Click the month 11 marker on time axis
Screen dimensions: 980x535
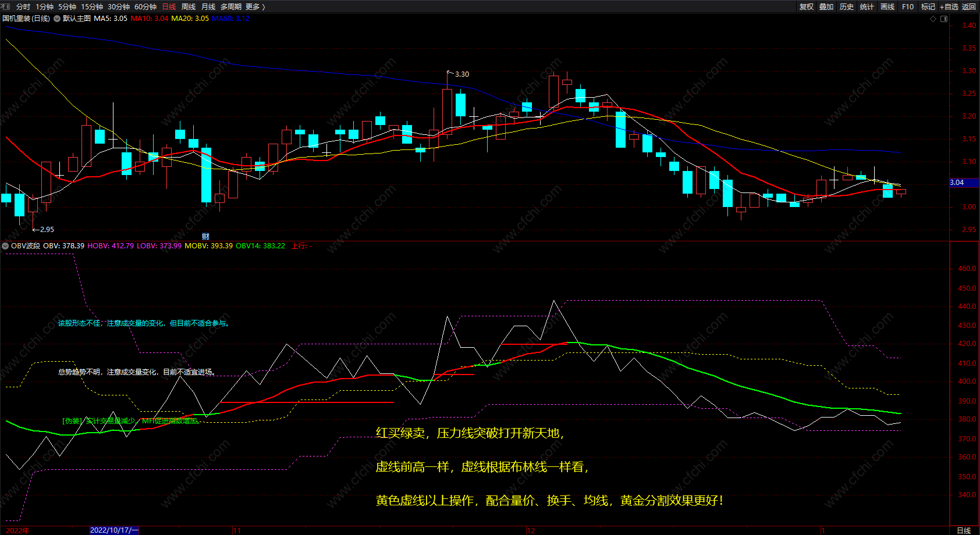coord(237,530)
